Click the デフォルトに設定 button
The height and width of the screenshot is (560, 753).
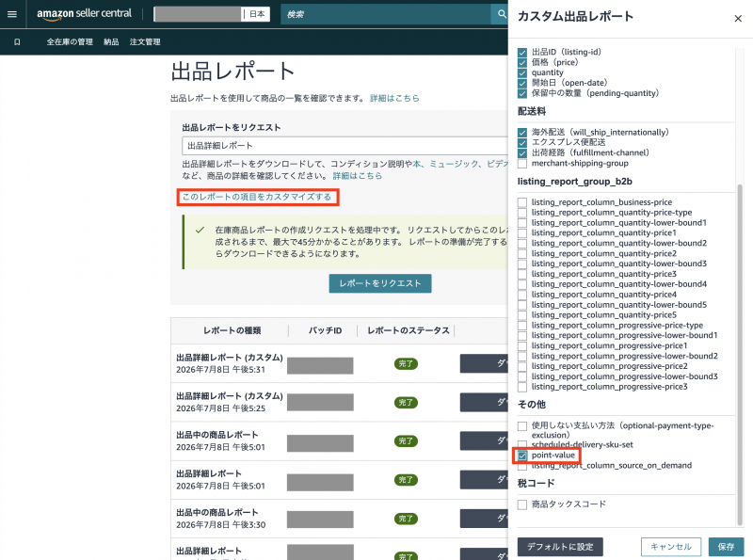coord(560,547)
